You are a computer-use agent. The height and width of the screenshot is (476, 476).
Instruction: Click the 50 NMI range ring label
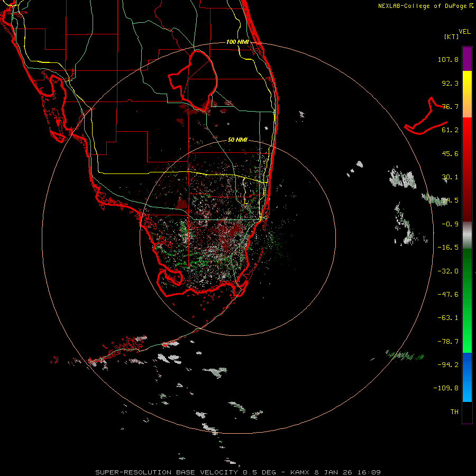(x=237, y=140)
